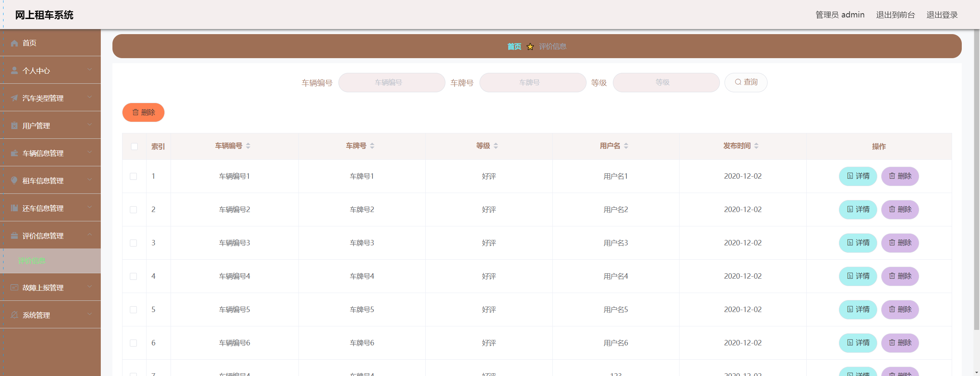Sort by 发布时间 using its sort arrows
980x376 pixels.
pyautogui.click(x=756, y=146)
